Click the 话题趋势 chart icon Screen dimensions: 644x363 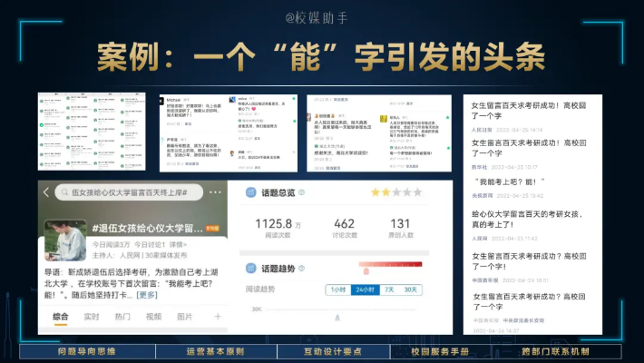pos(251,268)
